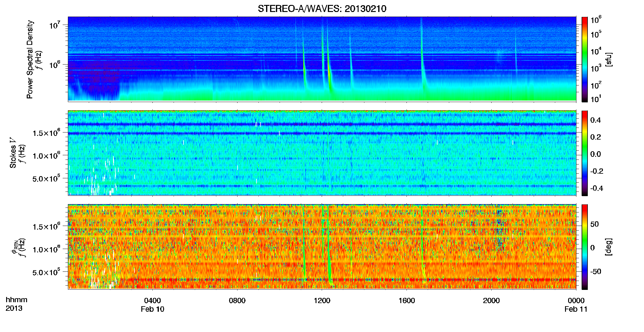The image size is (644, 332).
Task: Click the "0800" time axis label
Action: 237,301
